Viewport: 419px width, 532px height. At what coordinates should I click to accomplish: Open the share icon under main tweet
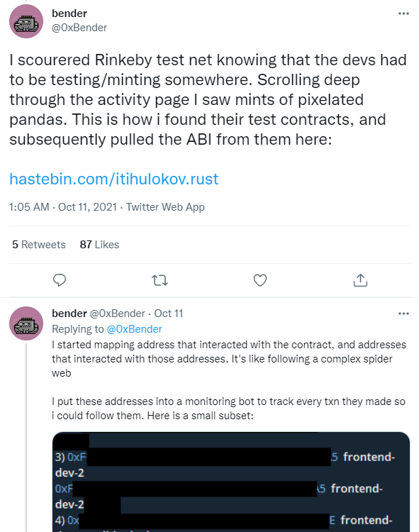360,280
